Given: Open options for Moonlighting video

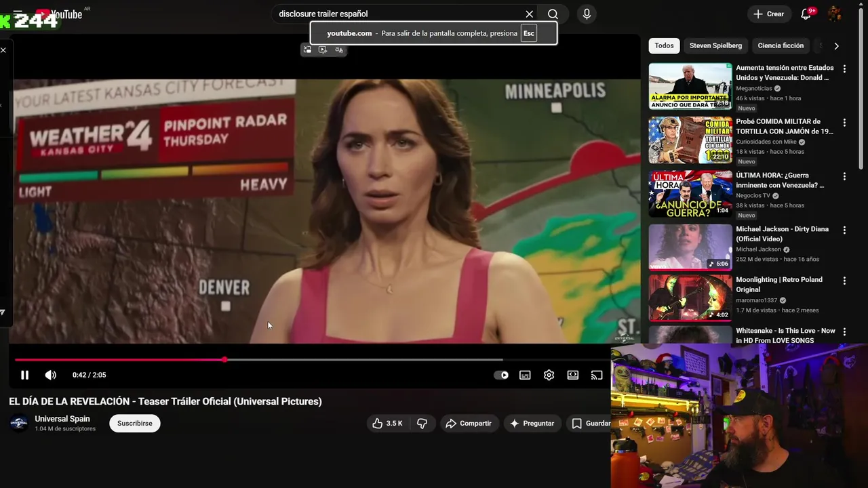Looking at the screenshot, I should (844, 281).
